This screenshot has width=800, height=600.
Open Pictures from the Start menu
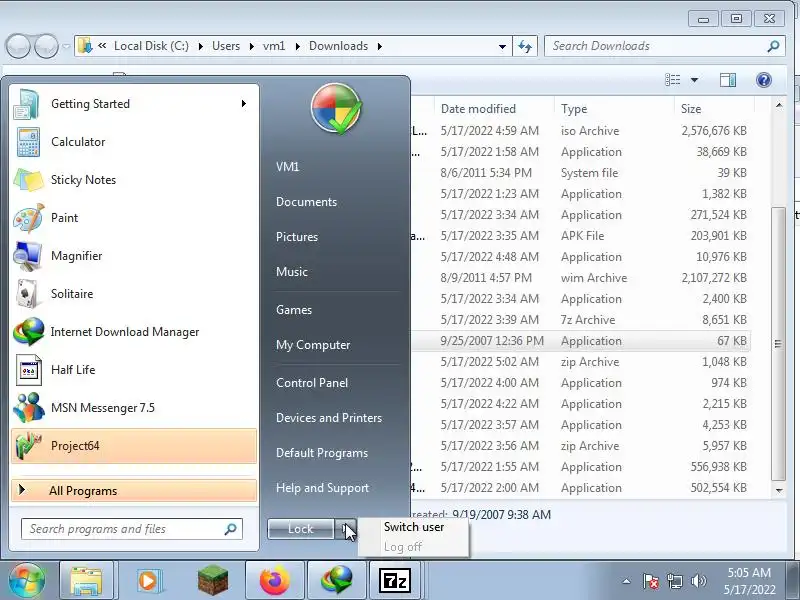coord(297,237)
